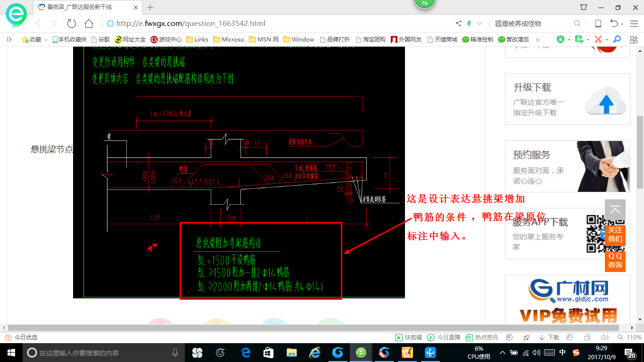Screen dimensions: 644x362
Task: Open 今日直播 in the status bar
Action: coord(444,337)
